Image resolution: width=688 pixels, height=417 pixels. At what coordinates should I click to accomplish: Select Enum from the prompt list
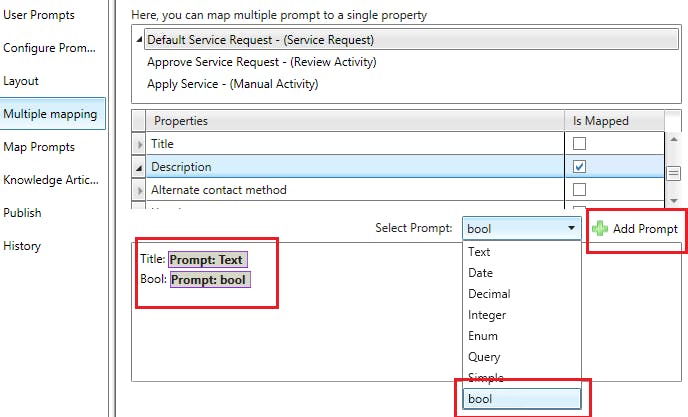483,336
